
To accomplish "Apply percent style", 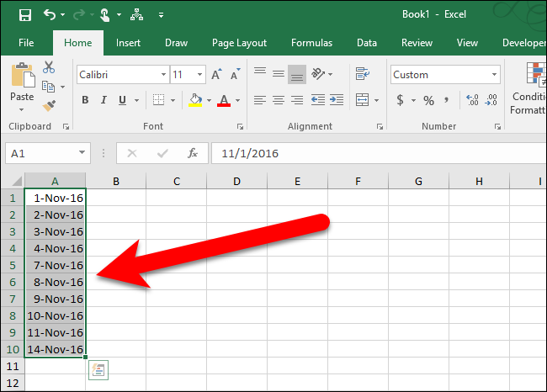I will point(428,100).
